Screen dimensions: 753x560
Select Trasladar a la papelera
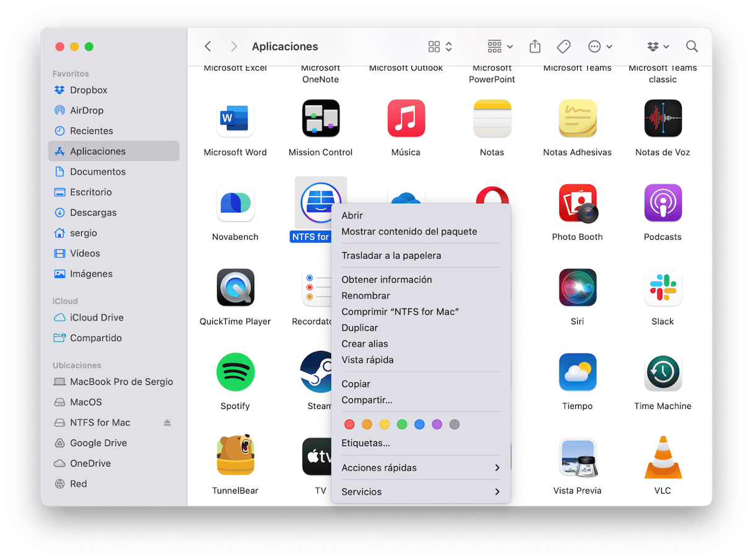(x=421, y=256)
